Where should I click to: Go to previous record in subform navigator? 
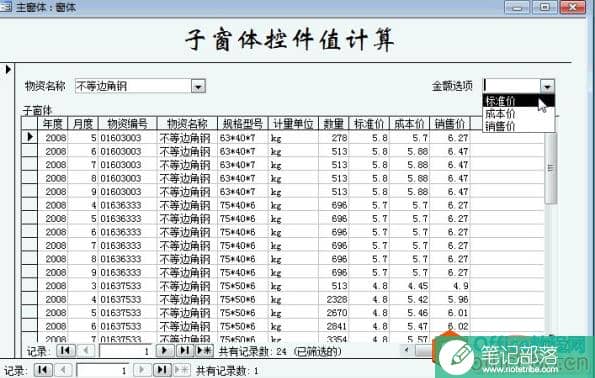(86, 351)
